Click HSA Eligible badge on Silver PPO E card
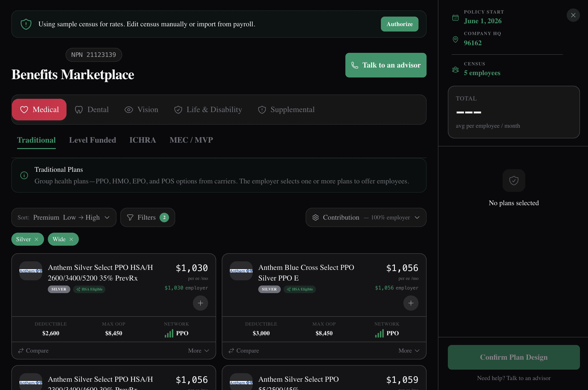This screenshot has height=390, width=588. point(300,289)
